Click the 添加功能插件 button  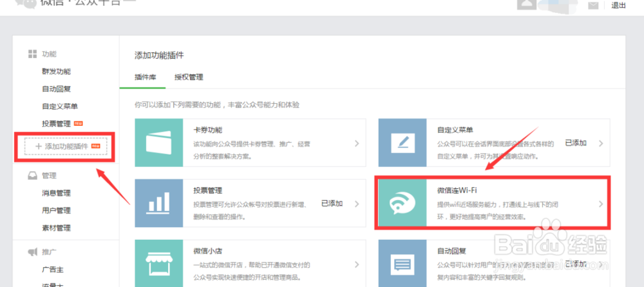(65, 146)
